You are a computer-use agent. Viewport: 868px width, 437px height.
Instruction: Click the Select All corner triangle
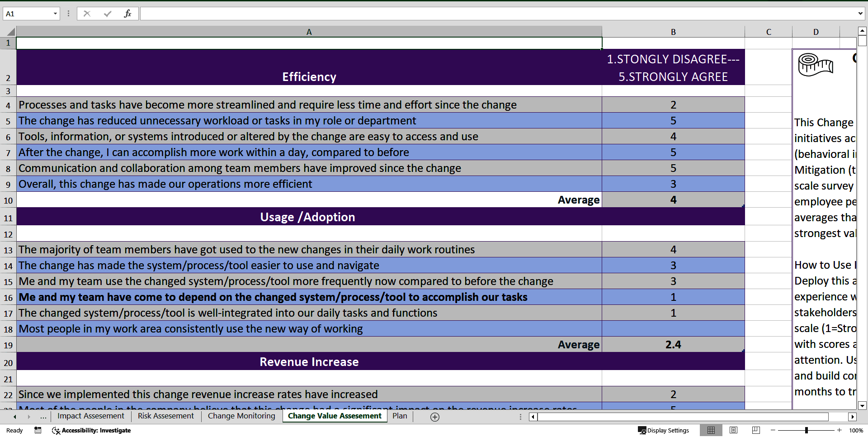[11, 32]
